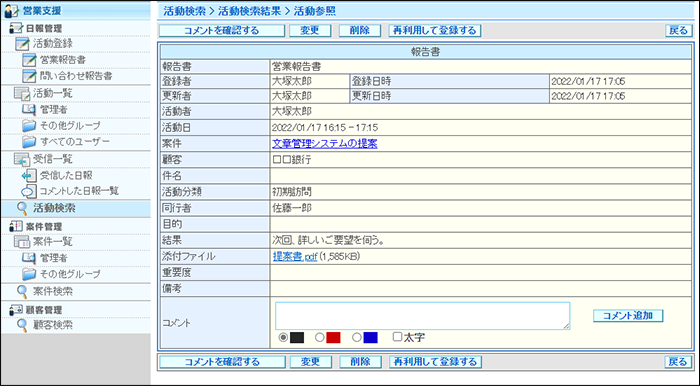Open 顧客検索 in the sidebar

[x=53, y=325]
